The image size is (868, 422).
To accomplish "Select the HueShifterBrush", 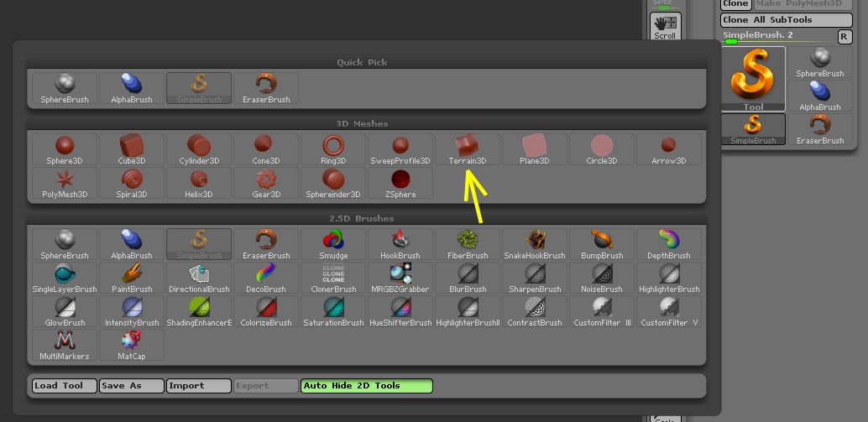I will point(400,312).
